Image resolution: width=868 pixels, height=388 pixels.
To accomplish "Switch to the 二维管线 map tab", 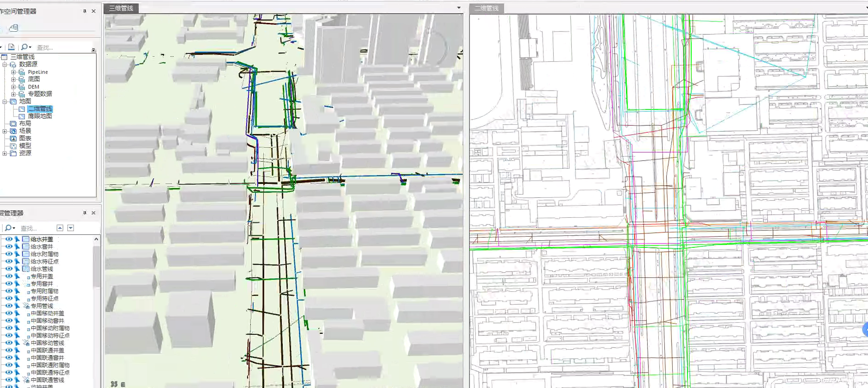I will 486,8.
